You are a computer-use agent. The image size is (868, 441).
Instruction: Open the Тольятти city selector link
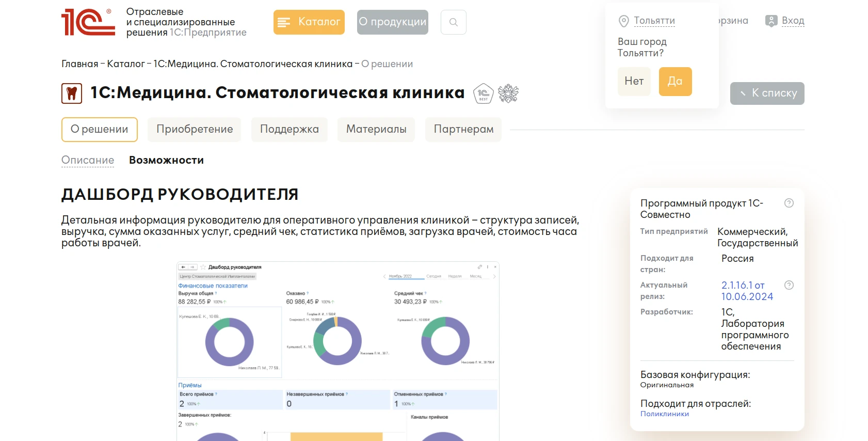coord(654,21)
